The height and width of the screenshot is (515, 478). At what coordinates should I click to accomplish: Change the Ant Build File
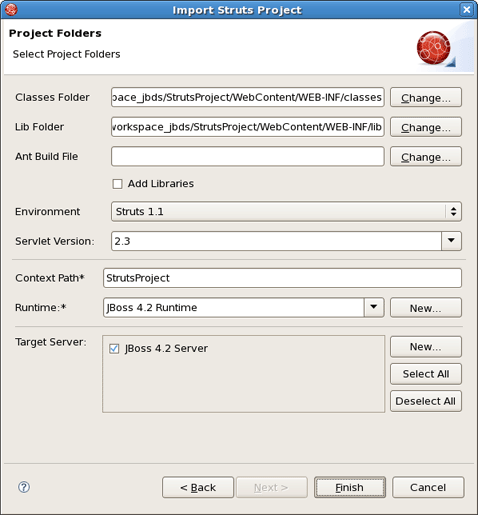pyautogui.click(x=426, y=157)
